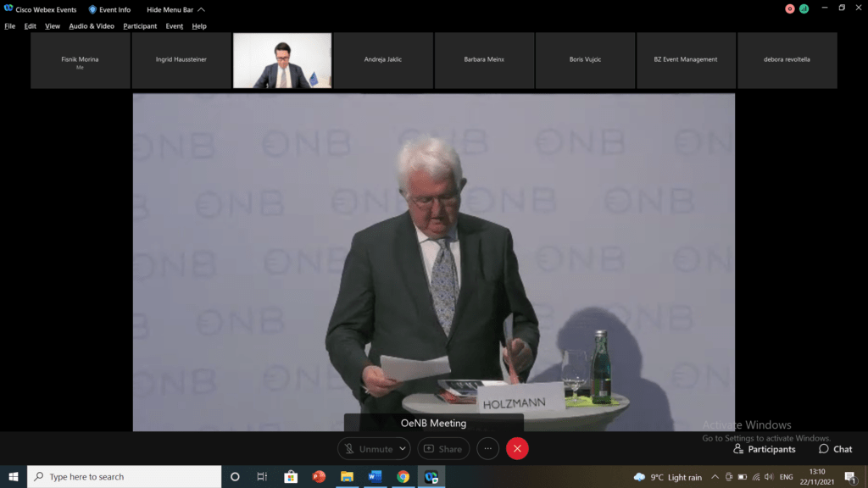
Task: Open the notification center icon
Action: click(x=851, y=477)
